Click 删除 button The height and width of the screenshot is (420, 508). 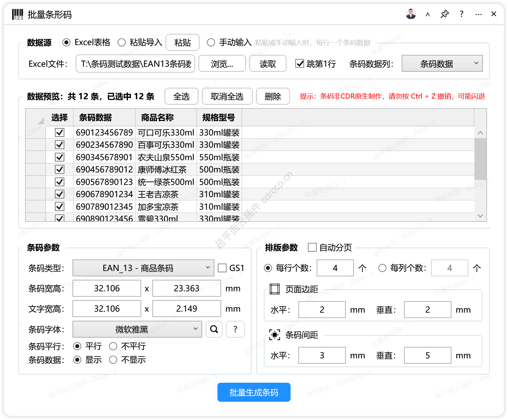tap(273, 96)
